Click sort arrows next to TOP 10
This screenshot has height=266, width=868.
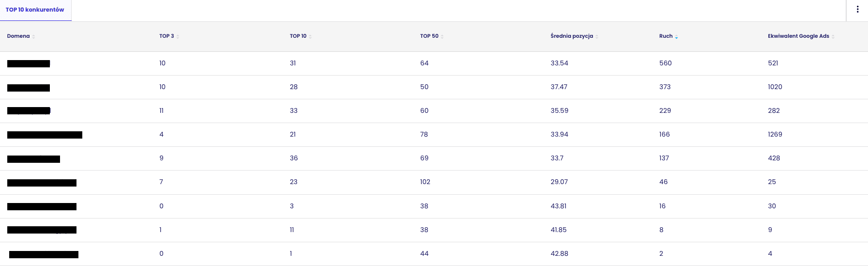[x=310, y=37]
